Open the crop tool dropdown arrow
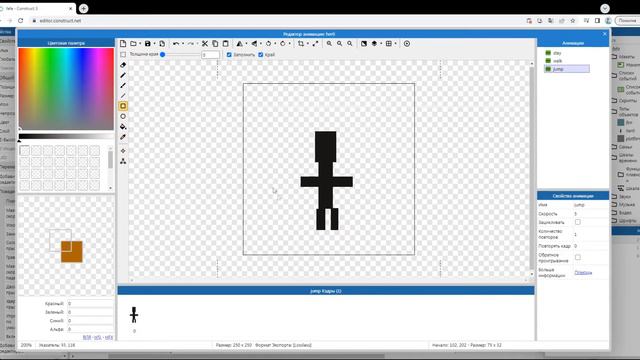 307,44
